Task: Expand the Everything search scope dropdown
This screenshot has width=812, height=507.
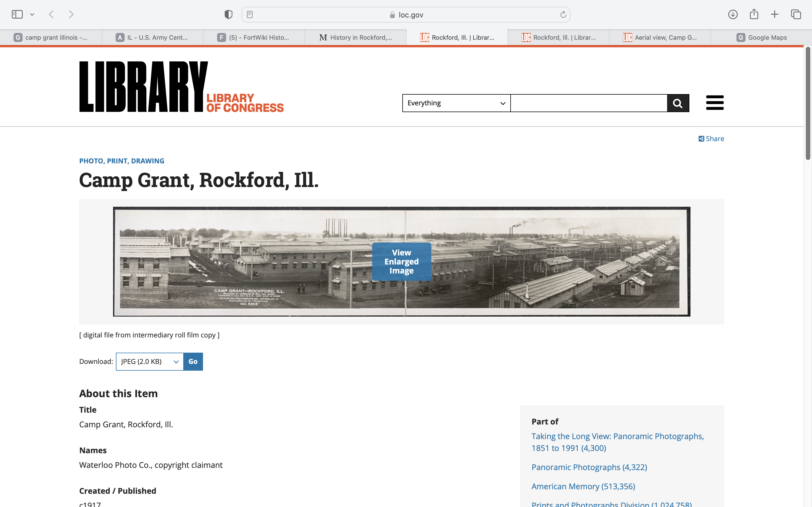Action: pyautogui.click(x=456, y=103)
